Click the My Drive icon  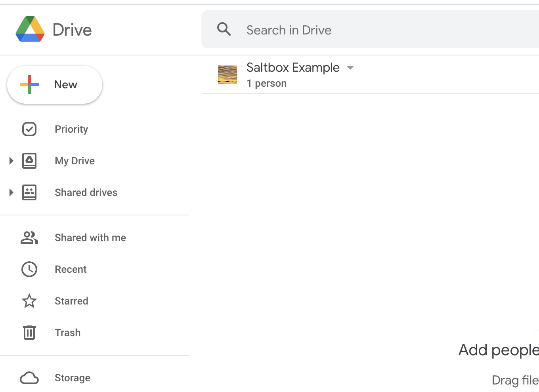tap(29, 161)
